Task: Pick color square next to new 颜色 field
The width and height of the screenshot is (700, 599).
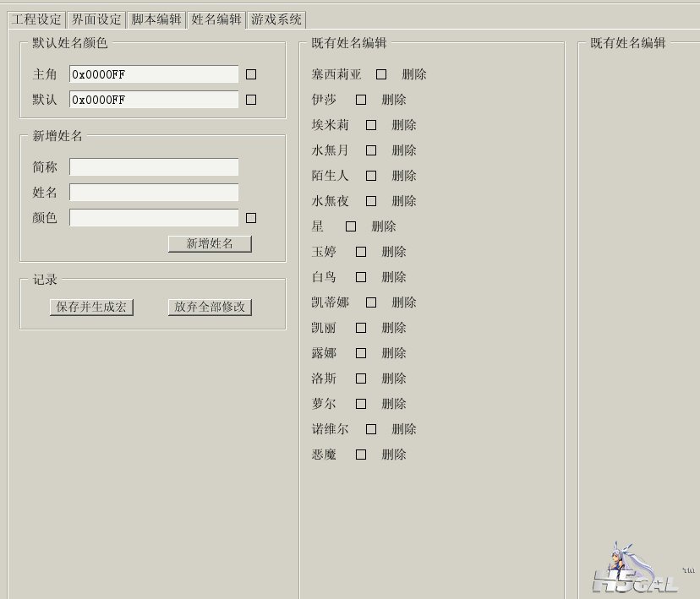Action: [251, 218]
